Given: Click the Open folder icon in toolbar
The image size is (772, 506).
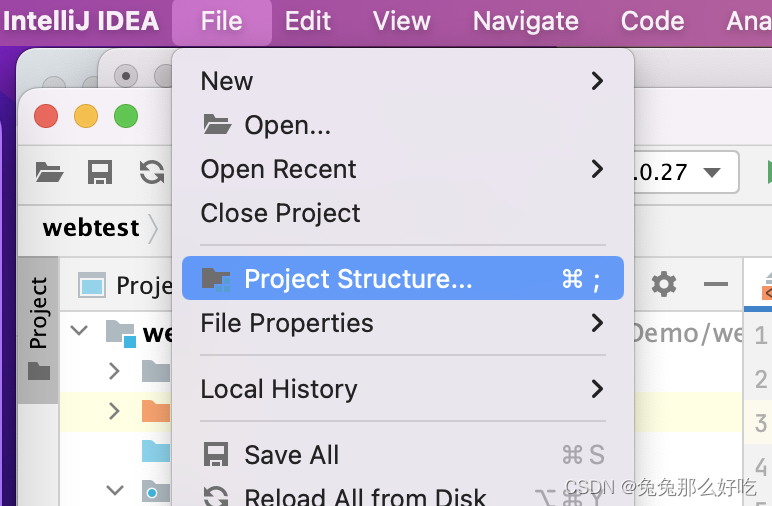Looking at the screenshot, I should (x=49, y=172).
